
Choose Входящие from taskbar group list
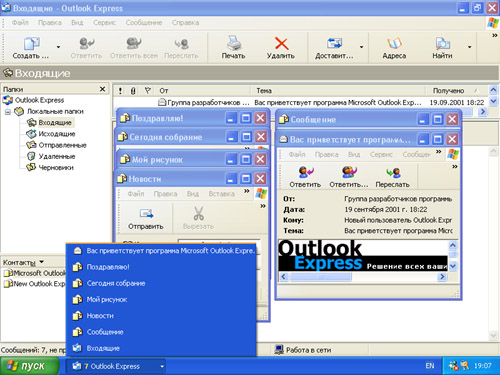(161, 348)
